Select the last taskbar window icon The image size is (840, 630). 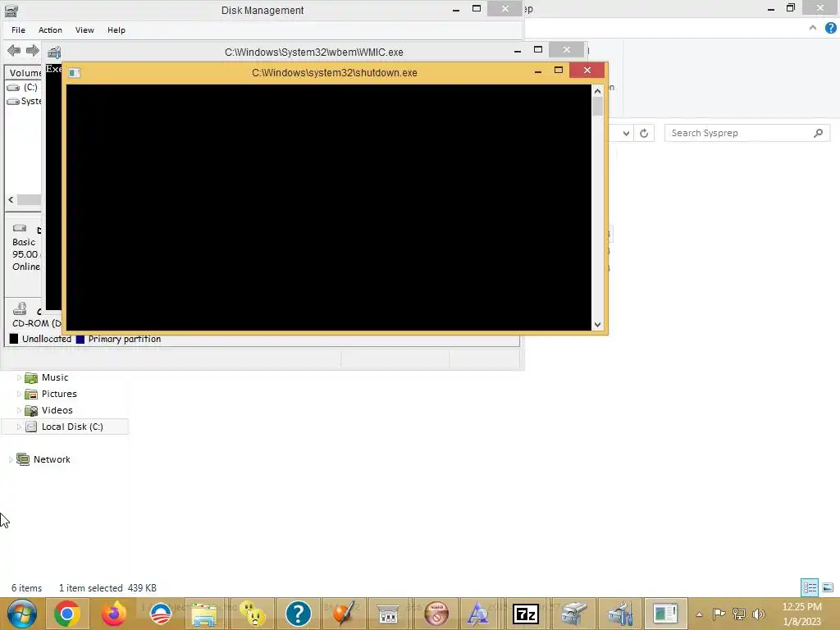[x=665, y=614]
